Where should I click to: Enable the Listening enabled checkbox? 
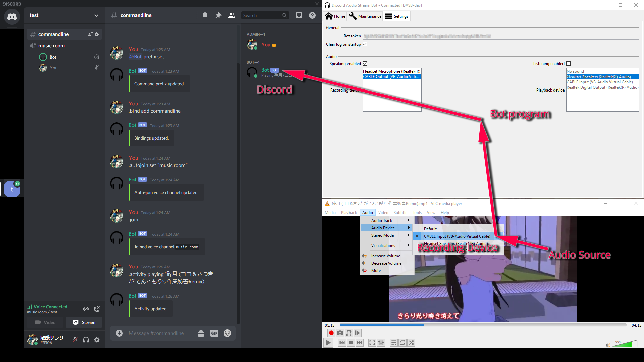click(x=568, y=64)
